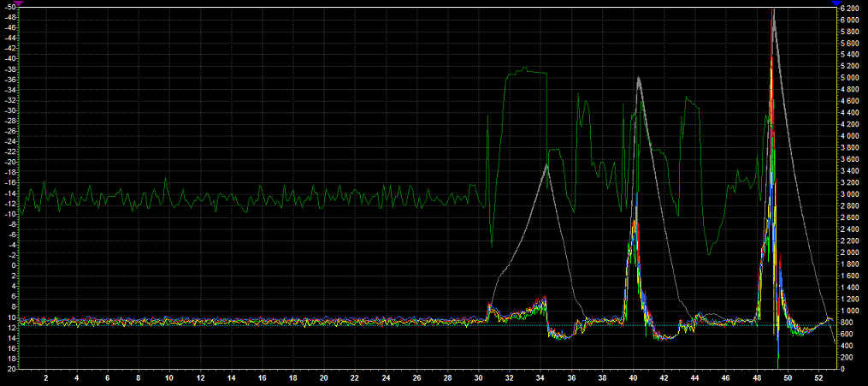This screenshot has height=386, width=868.
Task: Click the time axis label 22
Action: click(x=355, y=377)
